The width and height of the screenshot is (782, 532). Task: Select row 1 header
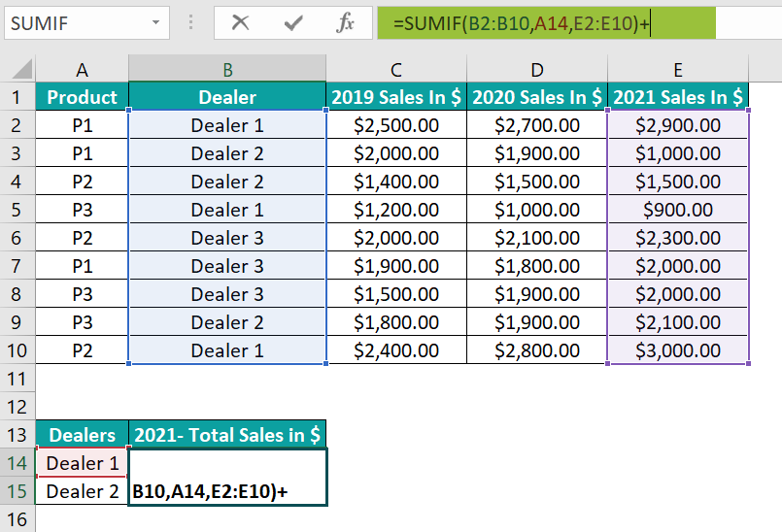(x=17, y=97)
